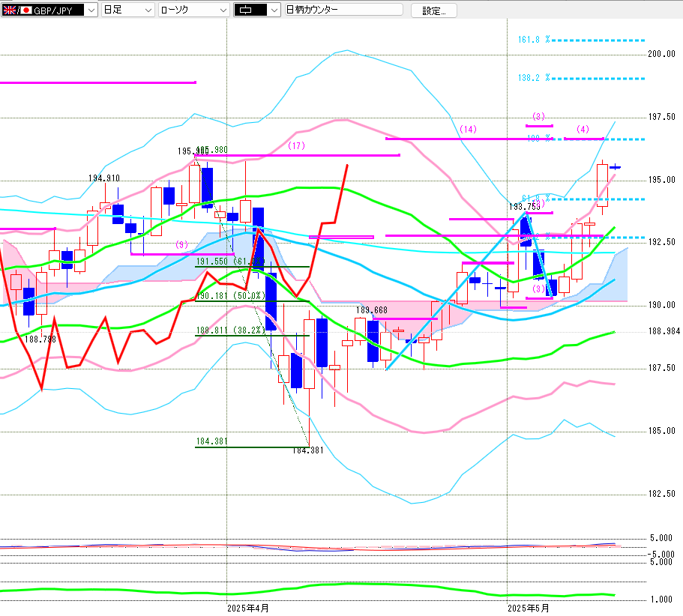The image size is (683, 616).
Task: Click the (4) day counter label
Action: click(583, 130)
